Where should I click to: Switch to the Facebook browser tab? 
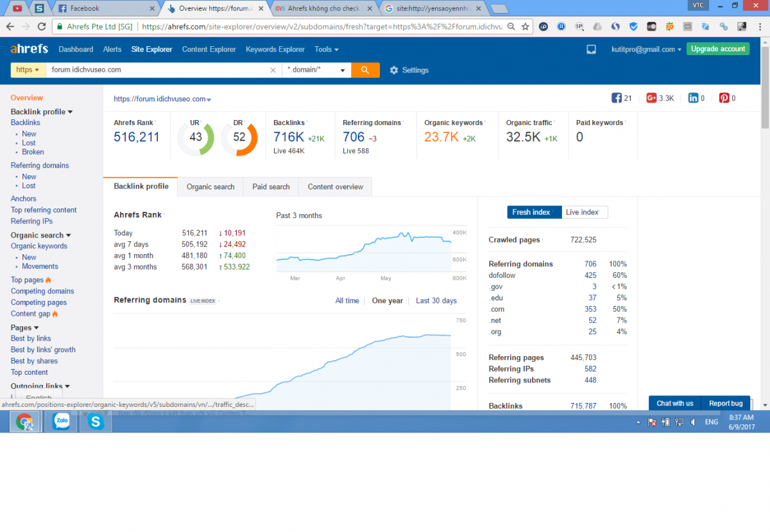click(106, 8)
